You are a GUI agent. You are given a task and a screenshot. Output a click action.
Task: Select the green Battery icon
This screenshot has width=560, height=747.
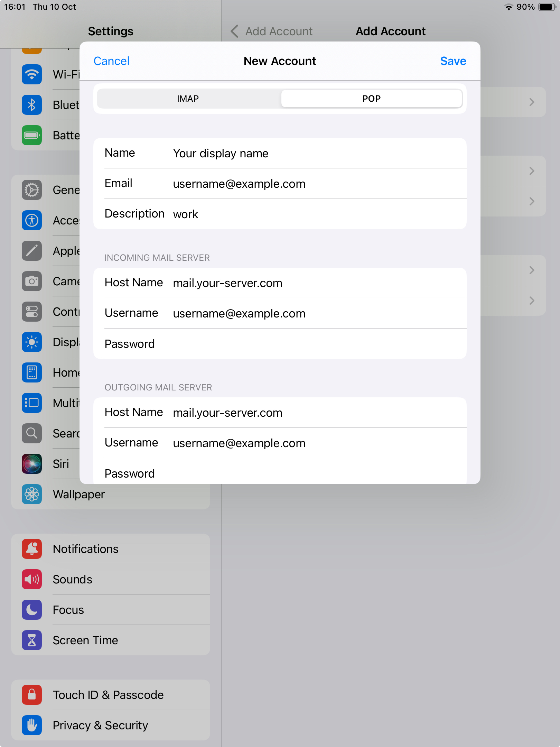pyautogui.click(x=32, y=135)
